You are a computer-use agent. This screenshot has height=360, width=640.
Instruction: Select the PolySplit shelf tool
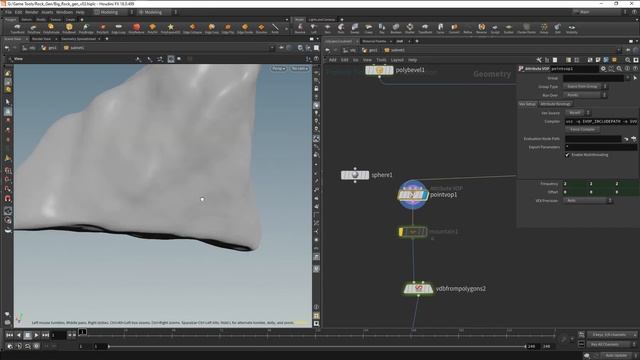pos(102,28)
